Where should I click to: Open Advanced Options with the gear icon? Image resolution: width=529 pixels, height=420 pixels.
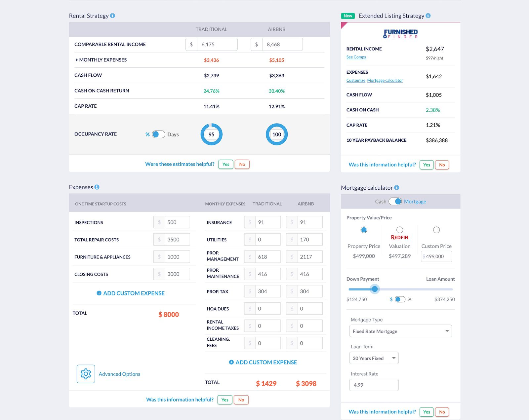point(85,374)
